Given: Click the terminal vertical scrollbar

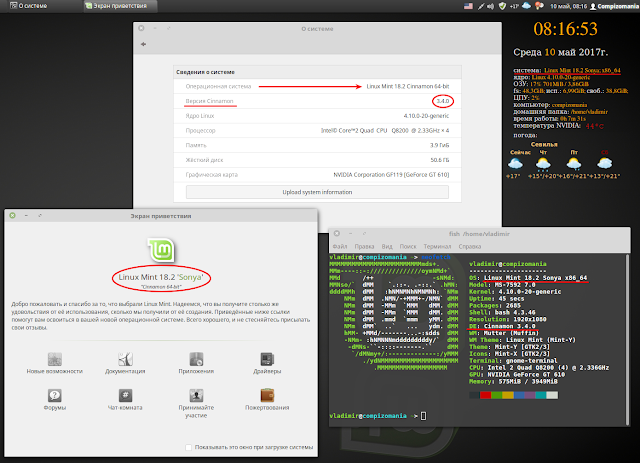Looking at the screenshot, I should pos(627,339).
